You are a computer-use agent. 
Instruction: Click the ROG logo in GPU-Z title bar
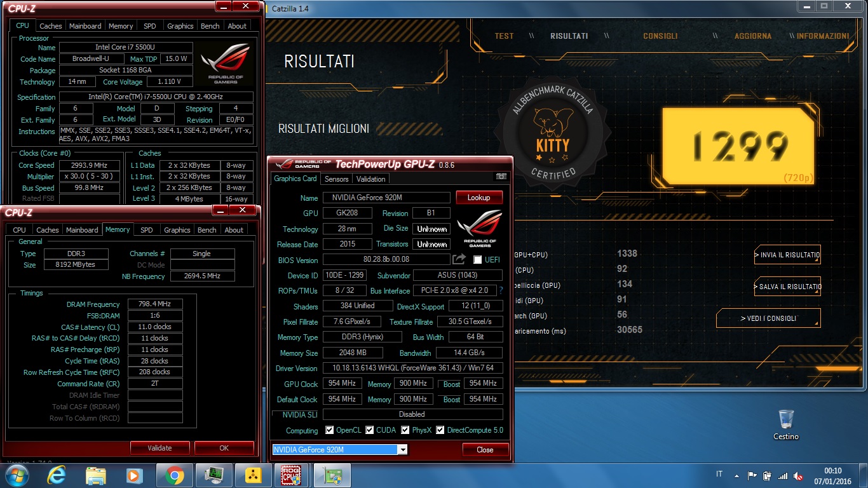click(303, 164)
